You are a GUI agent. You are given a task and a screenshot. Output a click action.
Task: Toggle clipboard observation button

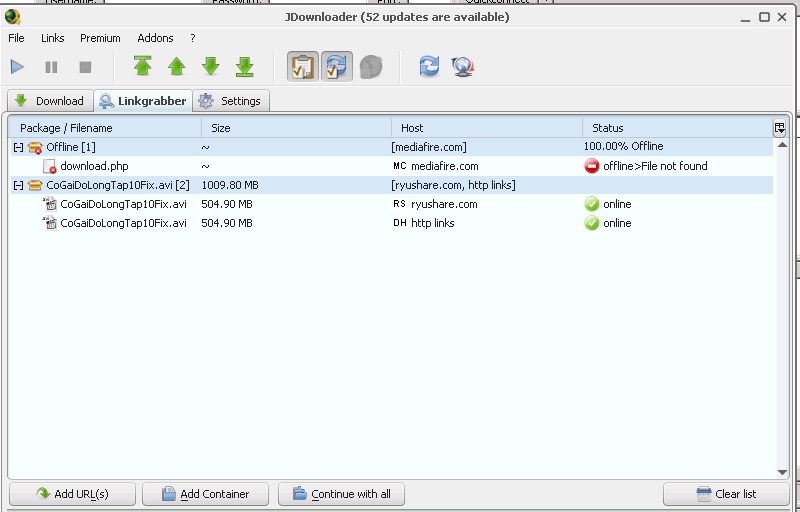[x=303, y=66]
